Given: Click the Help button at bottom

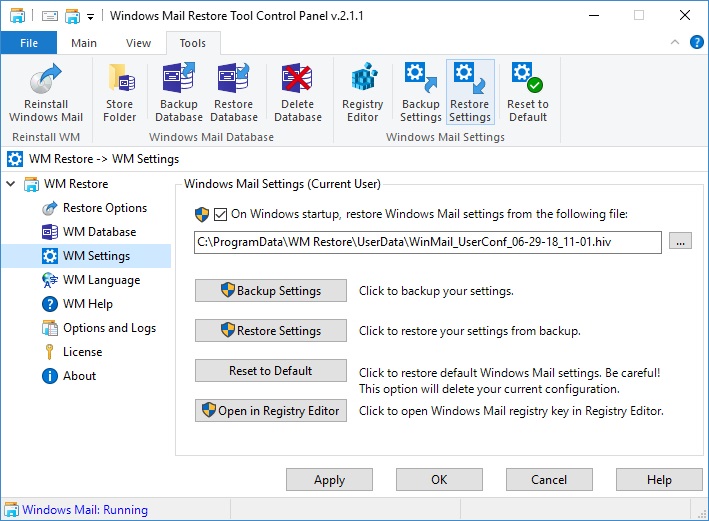Looking at the screenshot, I should click(659, 480).
